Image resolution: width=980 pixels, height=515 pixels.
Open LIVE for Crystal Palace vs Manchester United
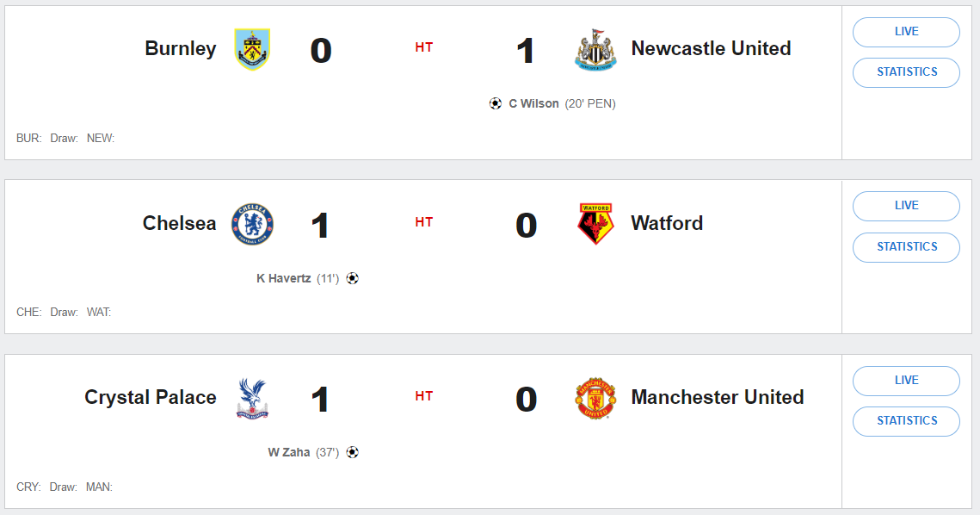pyautogui.click(x=906, y=381)
